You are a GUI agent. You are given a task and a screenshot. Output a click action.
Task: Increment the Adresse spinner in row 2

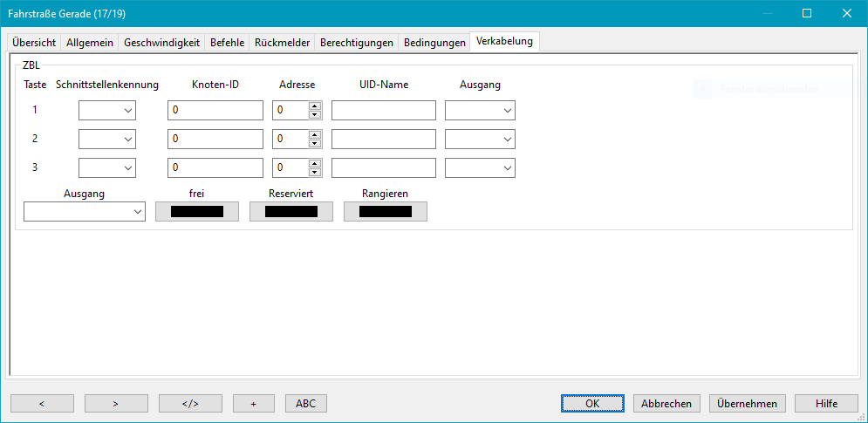315,135
